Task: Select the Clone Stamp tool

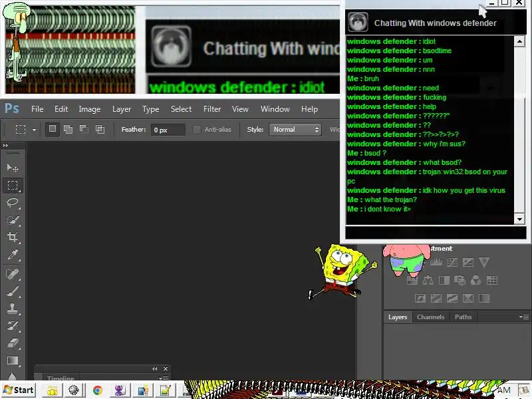Action: pyautogui.click(x=13, y=309)
